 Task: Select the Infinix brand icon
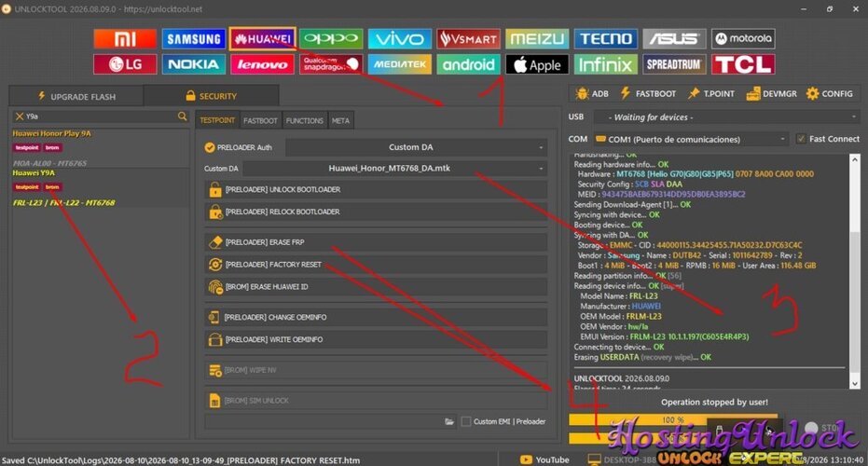606,64
